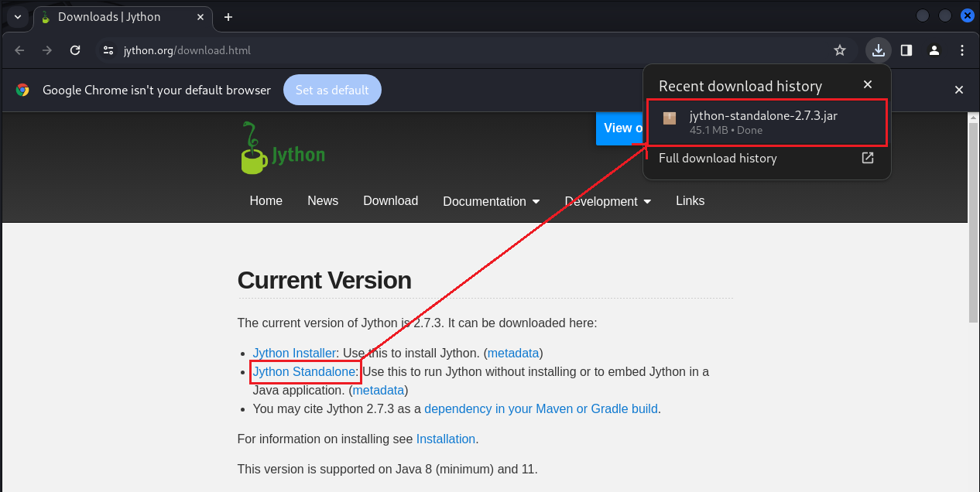Toggle the downloads toolbar icon
The width and height of the screenshot is (980, 492).
(x=878, y=50)
